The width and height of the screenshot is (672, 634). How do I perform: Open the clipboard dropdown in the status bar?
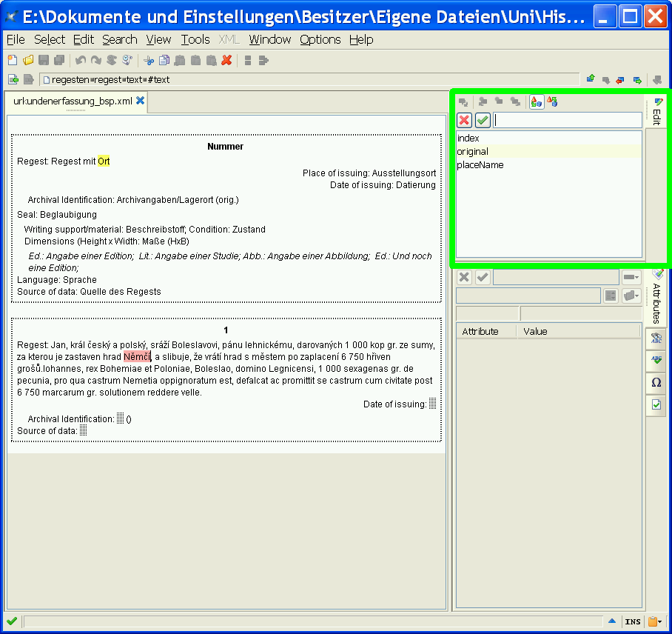click(655, 621)
